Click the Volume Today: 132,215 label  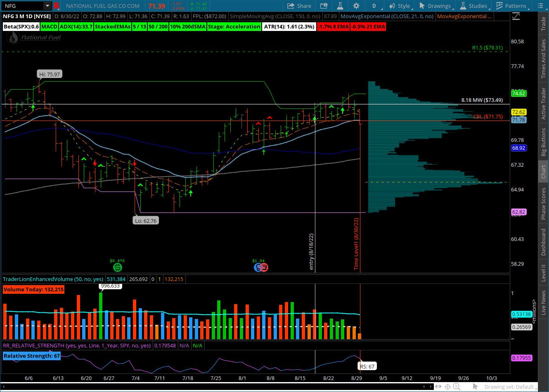click(33, 289)
